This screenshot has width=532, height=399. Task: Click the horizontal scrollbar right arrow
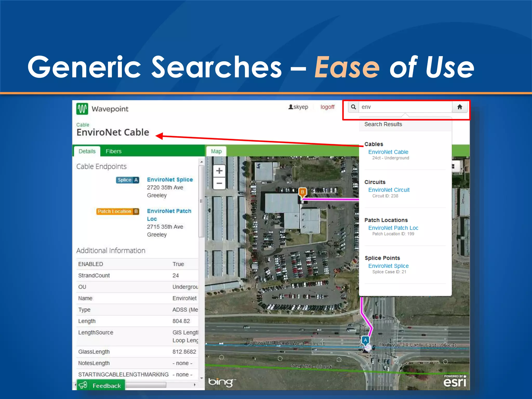click(x=195, y=385)
